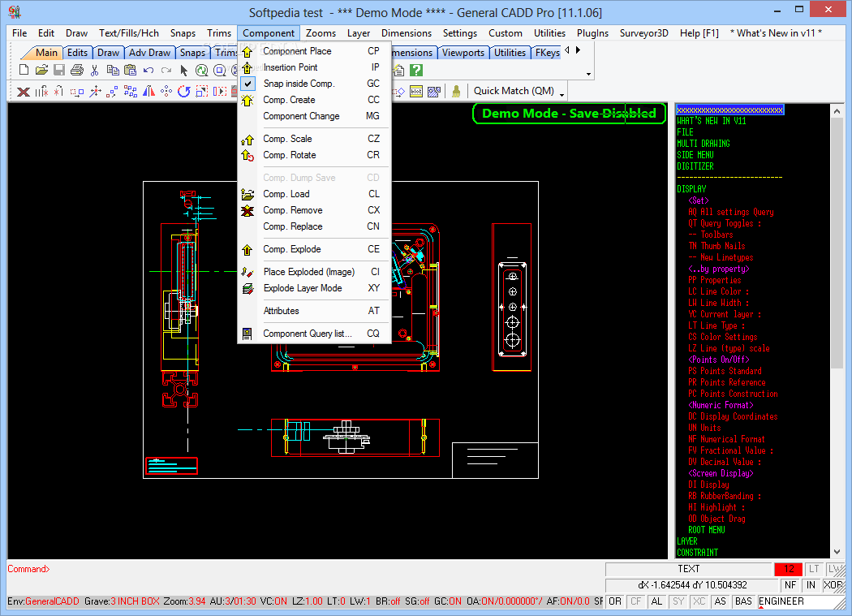852x616 pixels.
Task: Click the Quick Match (QM) button
Action: (514, 91)
